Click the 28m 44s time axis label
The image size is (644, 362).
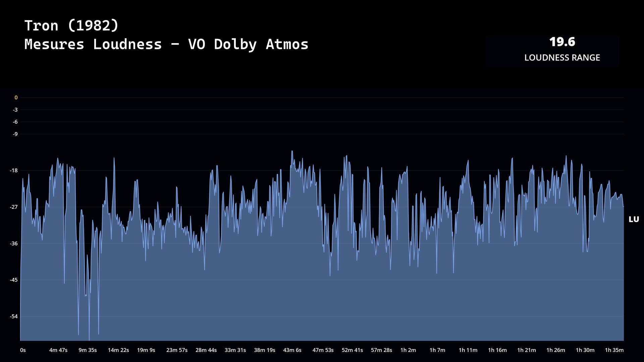point(206,350)
